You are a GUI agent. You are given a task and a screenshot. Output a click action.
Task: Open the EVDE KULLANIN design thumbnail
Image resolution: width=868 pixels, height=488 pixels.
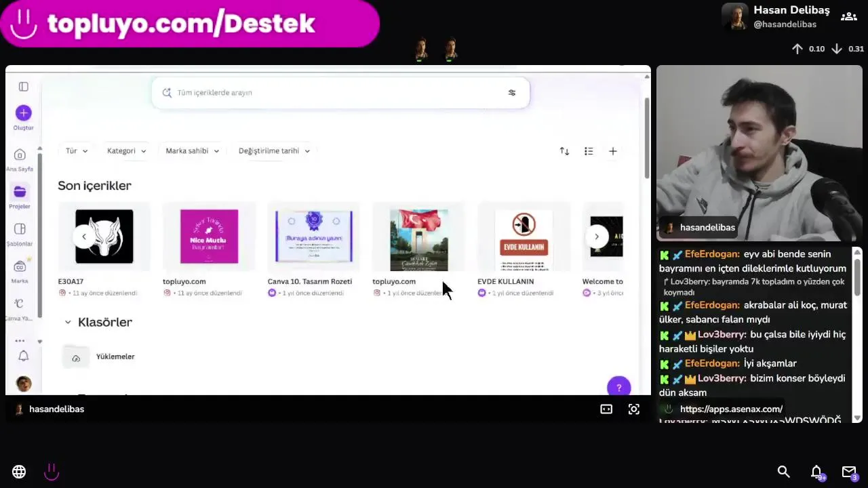(524, 237)
